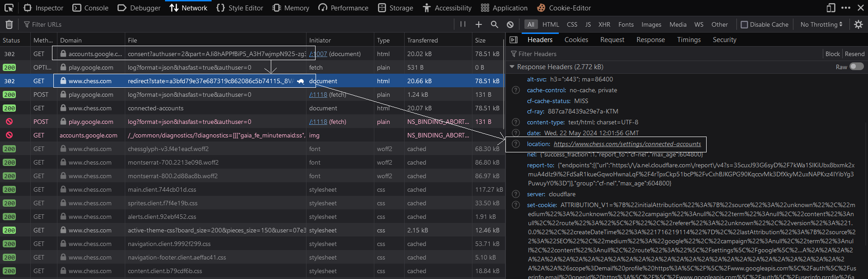Viewport: 868px width, 279px height.
Task: Enable the Disable Cache checkbox
Action: [x=744, y=24]
